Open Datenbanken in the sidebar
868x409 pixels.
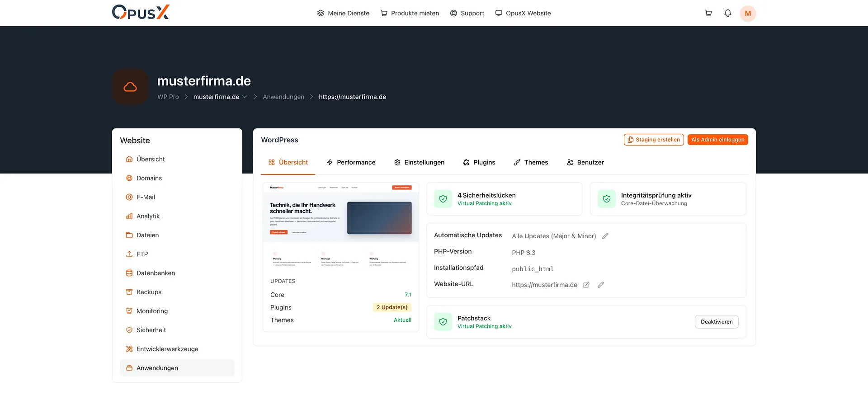[x=177, y=273]
